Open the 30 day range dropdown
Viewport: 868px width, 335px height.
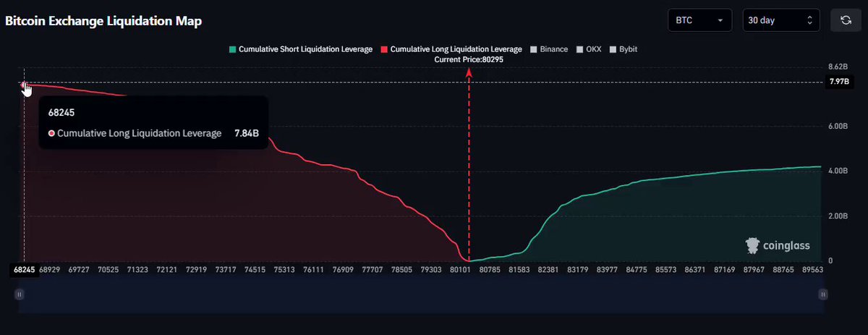(783, 20)
